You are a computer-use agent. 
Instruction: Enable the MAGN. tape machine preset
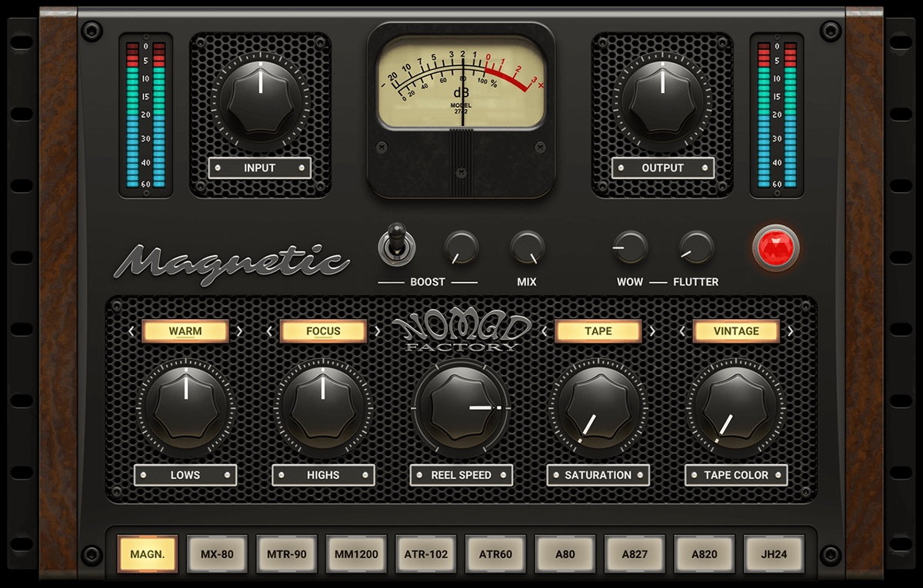[148, 553]
